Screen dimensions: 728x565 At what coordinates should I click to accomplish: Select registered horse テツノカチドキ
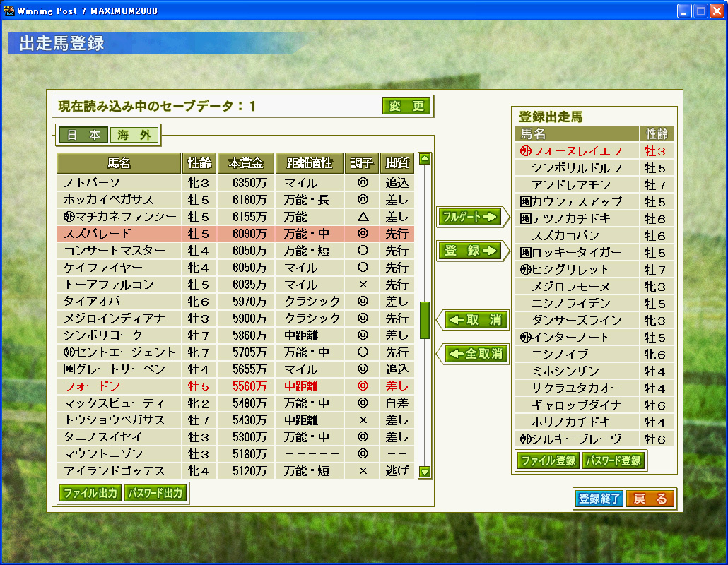coord(594,219)
